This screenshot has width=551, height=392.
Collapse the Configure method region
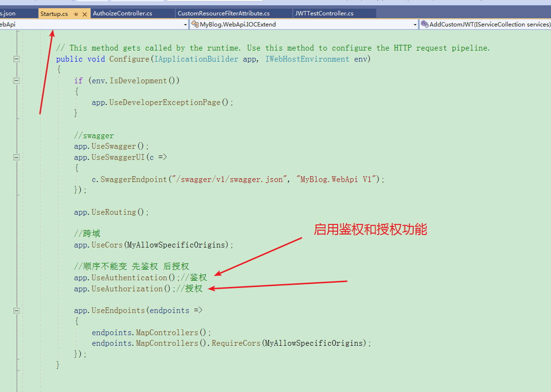point(16,59)
